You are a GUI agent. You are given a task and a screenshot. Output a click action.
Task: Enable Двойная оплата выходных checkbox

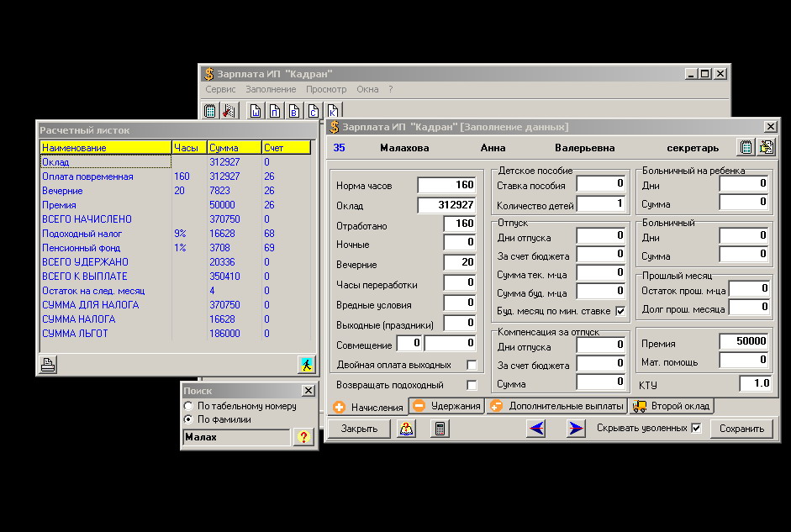[x=472, y=365]
